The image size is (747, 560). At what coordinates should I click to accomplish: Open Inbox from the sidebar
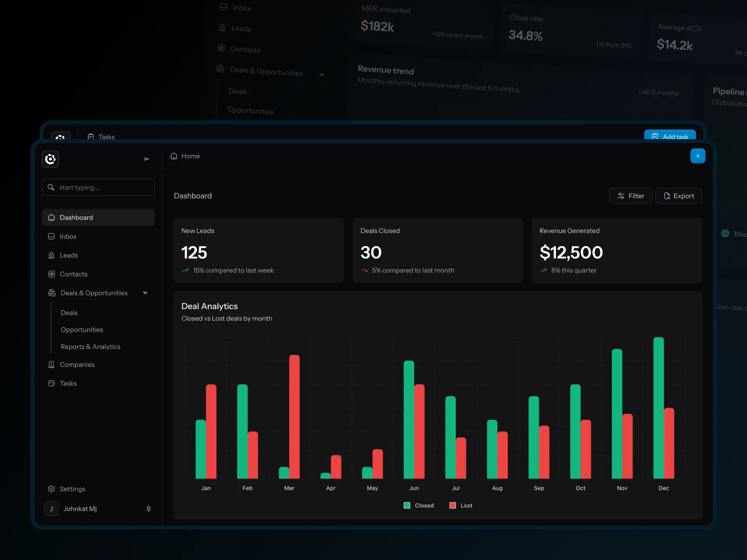[x=98, y=236]
